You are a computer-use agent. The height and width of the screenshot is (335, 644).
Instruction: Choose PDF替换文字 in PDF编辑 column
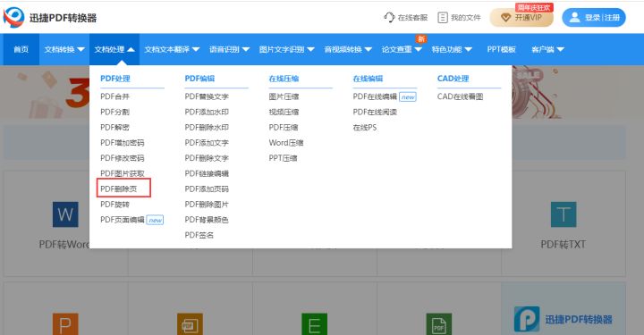coord(207,96)
